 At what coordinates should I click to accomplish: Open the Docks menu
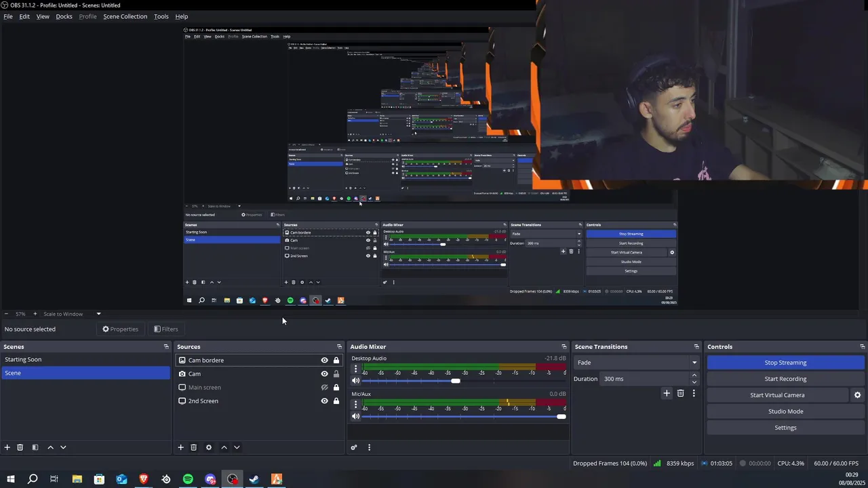(x=64, y=16)
